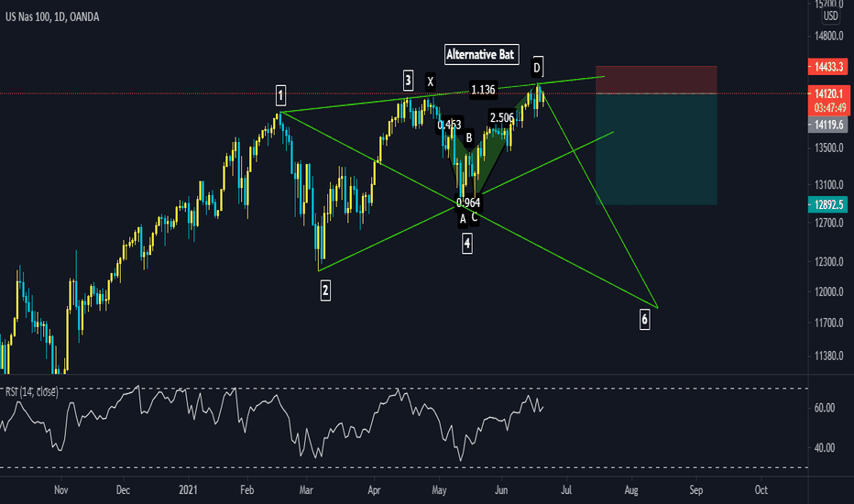The image size is (854, 504).
Task: Click the 0.964 ratio label
Action: pos(468,203)
